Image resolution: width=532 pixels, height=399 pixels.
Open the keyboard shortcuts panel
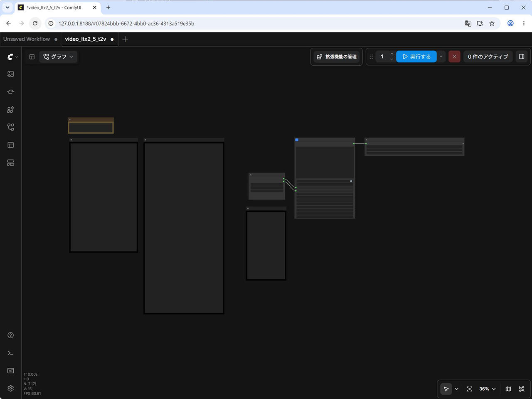[x=11, y=371]
